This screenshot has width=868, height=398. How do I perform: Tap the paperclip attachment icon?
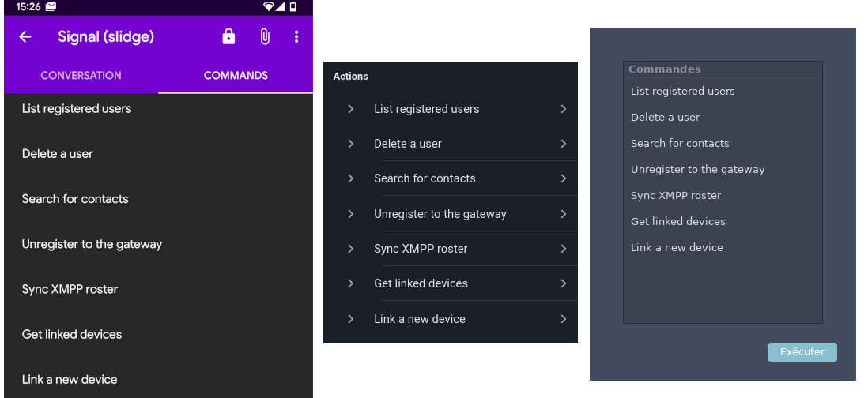(x=265, y=37)
